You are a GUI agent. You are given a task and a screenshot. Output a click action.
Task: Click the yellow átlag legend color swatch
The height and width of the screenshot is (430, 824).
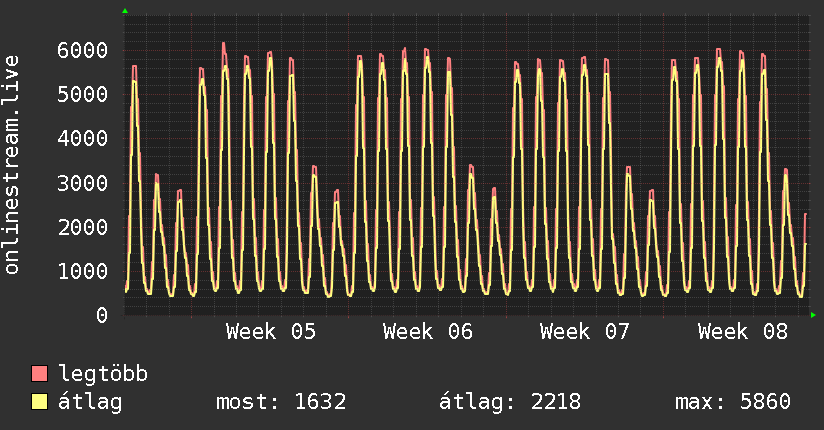pos(40,402)
